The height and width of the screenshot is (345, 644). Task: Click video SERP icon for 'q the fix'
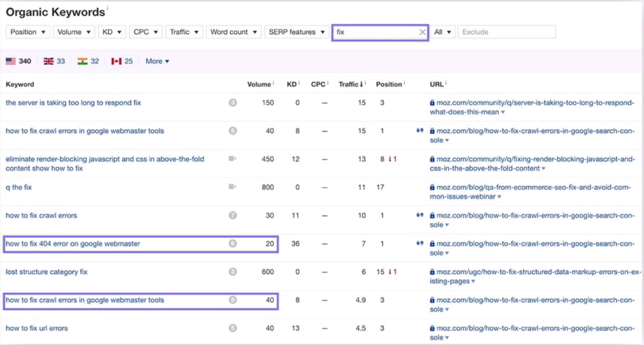coord(232,187)
